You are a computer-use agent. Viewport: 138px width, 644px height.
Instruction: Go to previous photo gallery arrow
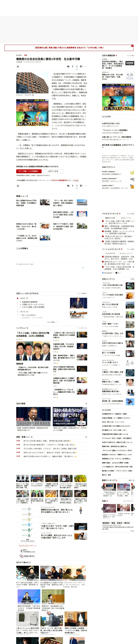pyautogui.click(x=103, y=509)
